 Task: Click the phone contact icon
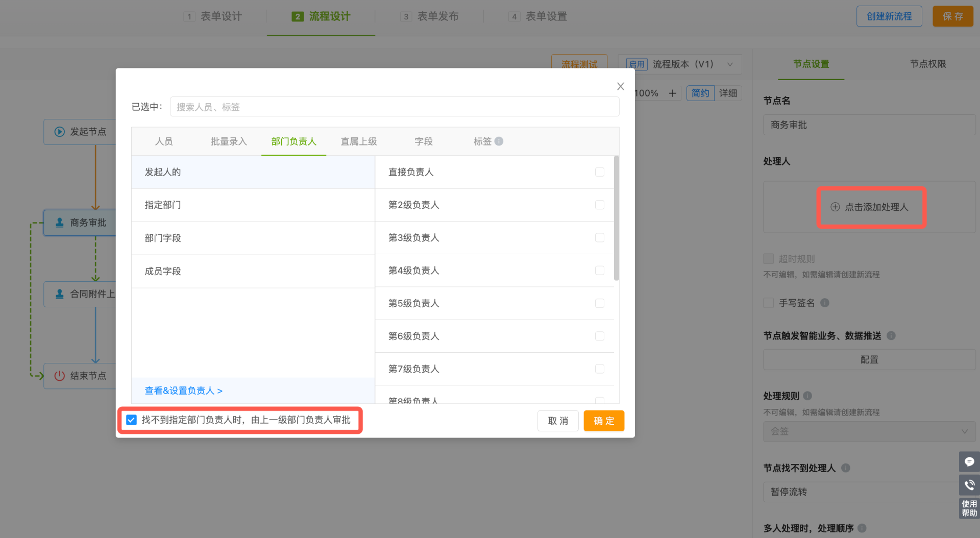pyautogui.click(x=969, y=484)
